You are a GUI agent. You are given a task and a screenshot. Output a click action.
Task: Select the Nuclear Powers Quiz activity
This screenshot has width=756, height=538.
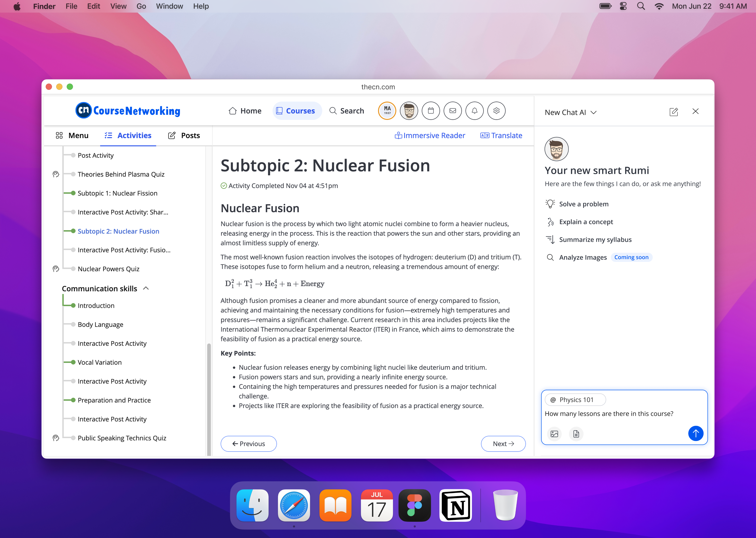point(108,269)
